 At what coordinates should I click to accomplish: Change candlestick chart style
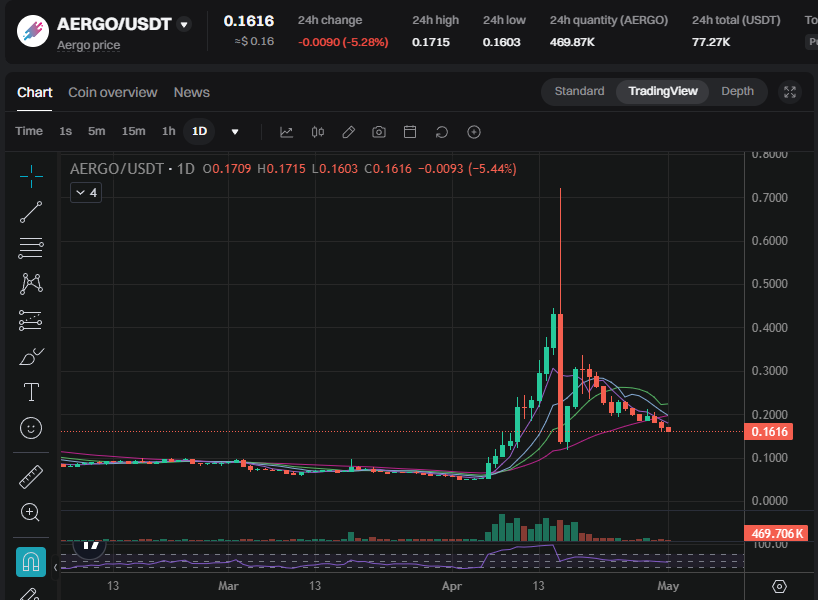(x=318, y=132)
